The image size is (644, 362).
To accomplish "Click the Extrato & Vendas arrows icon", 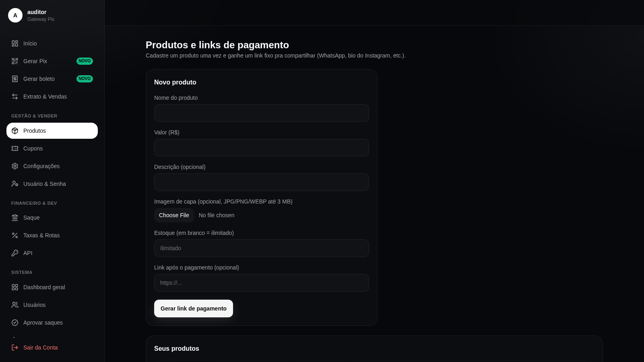I will click(15, 97).
